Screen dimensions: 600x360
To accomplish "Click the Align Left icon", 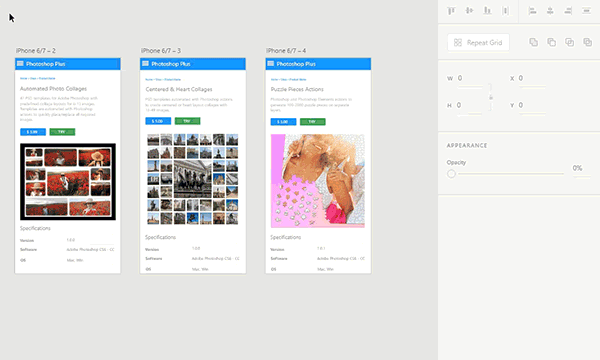I will [x=532, y=11].
